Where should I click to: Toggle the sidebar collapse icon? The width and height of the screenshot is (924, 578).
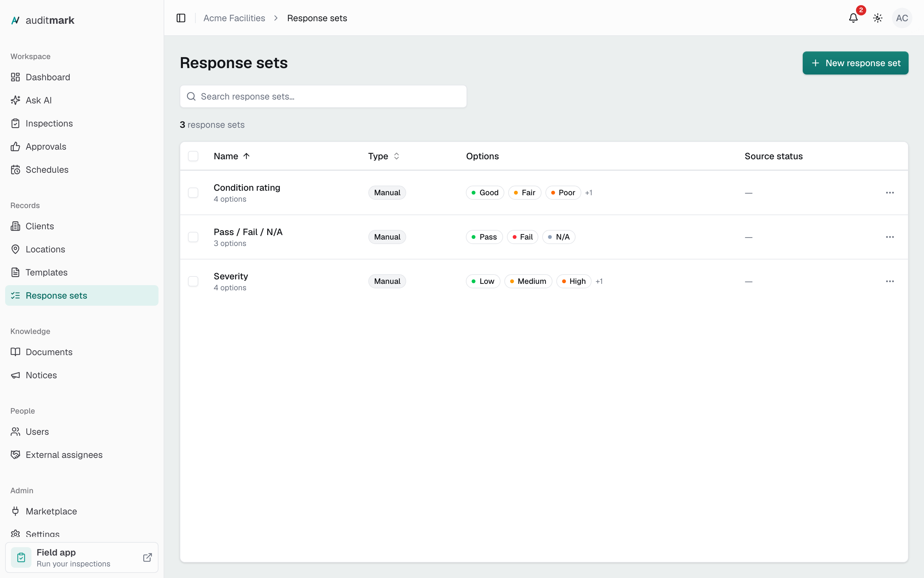[181, 18]
